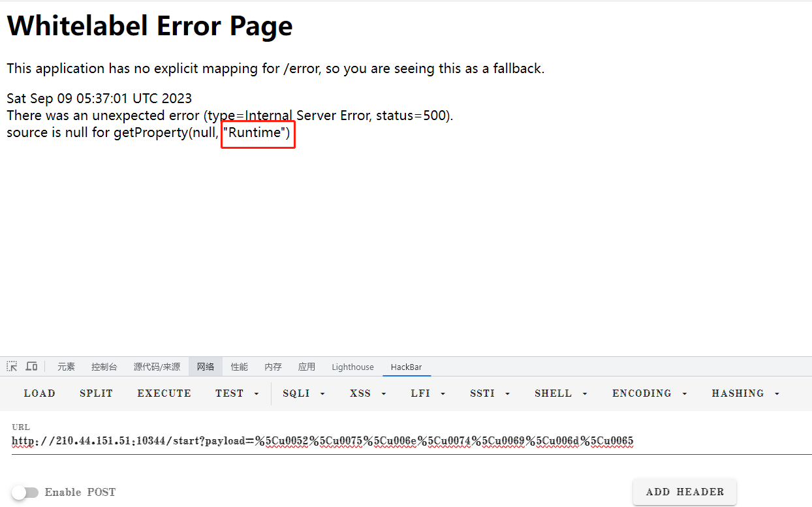Viewport: 812px width, 507px height.
Task: Expand the TEST dropdown menu
Action: click(237, 393)
